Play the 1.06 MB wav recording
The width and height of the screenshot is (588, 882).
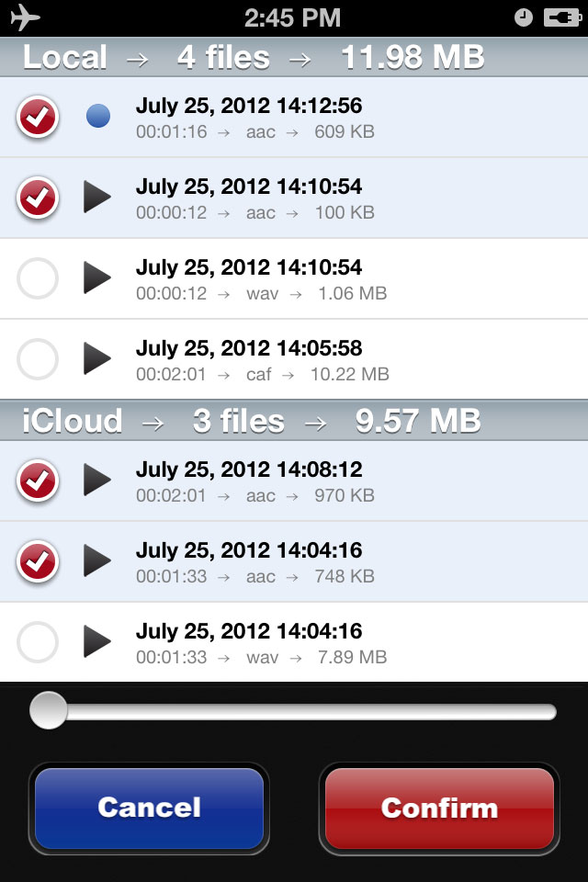point(97,277)
